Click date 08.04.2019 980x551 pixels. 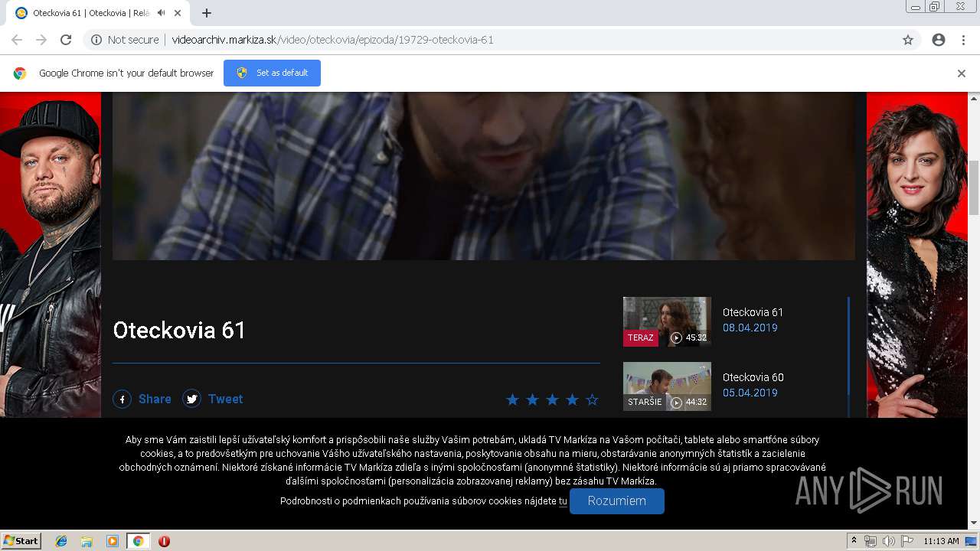click(x=750, y=328)
